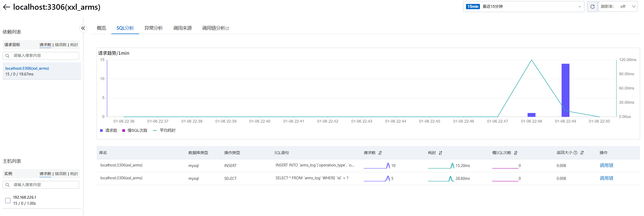The width and height of the screenshot is (644, 216).
Task: Click the INSERT operation type cell
Action: coord(230,166)
